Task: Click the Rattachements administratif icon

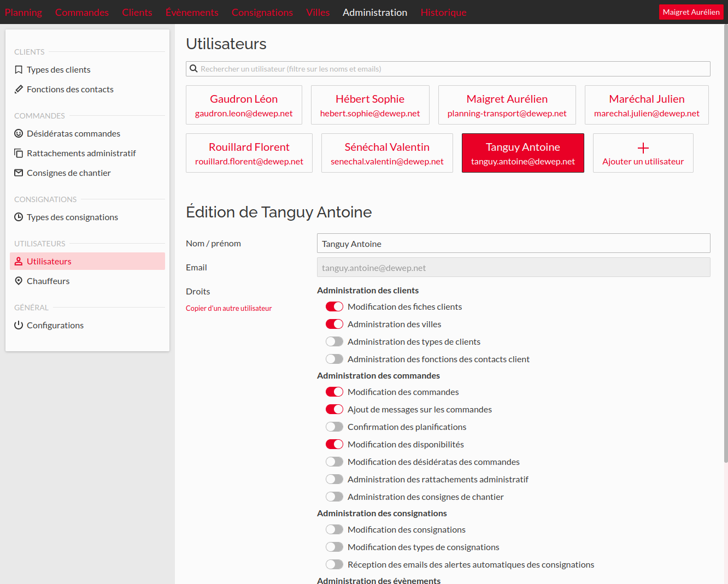Action: pyautogui.click(x=18, y=153)
